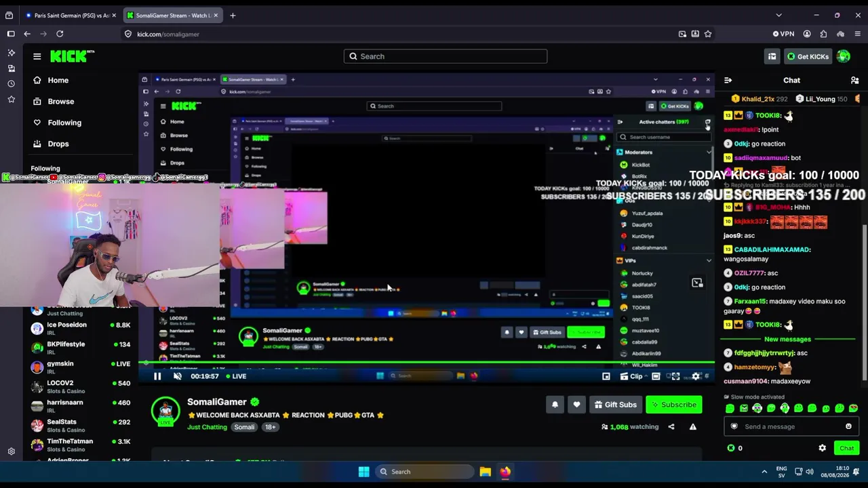Jump to New messages in chat

(x=787, y=339)
